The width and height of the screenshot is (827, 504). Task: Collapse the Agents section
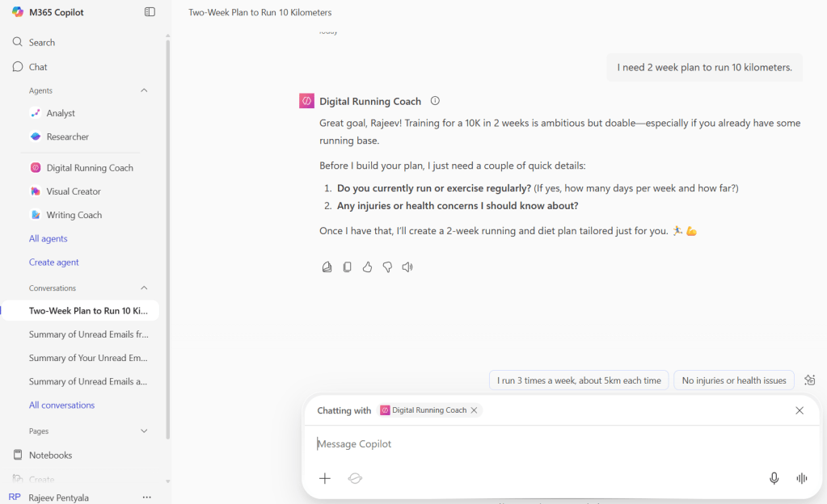click(144, 90)
